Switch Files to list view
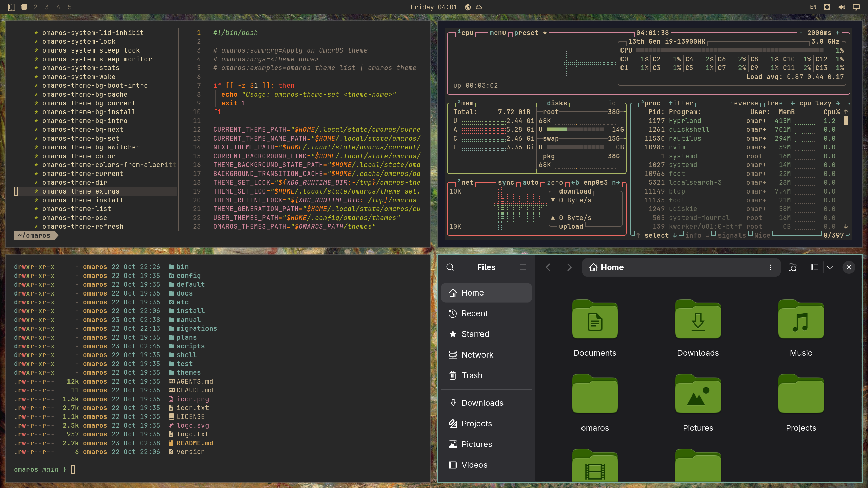The width and height of the screenshot is (868, 488). point(814,267)
